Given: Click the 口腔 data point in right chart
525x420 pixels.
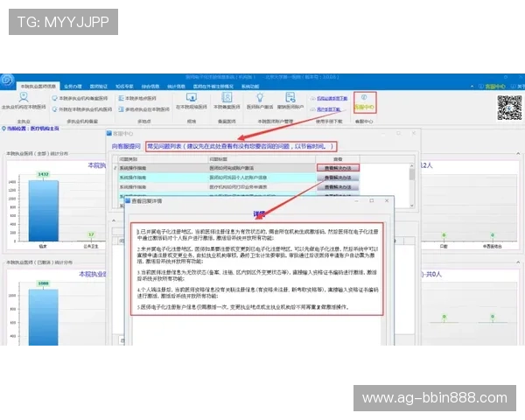Looking at the screenshot, I should (444, 235).
